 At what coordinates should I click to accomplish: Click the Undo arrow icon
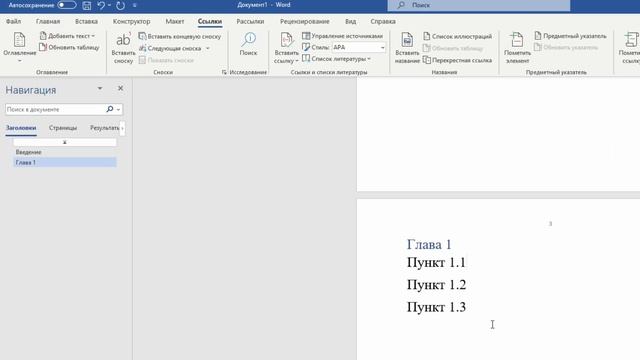(101, 5)
